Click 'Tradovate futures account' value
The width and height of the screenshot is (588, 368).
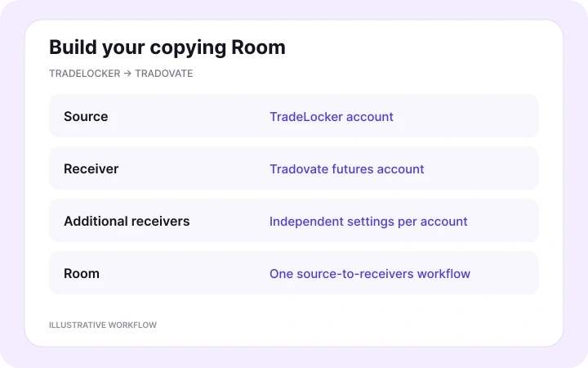pos(347,169)
